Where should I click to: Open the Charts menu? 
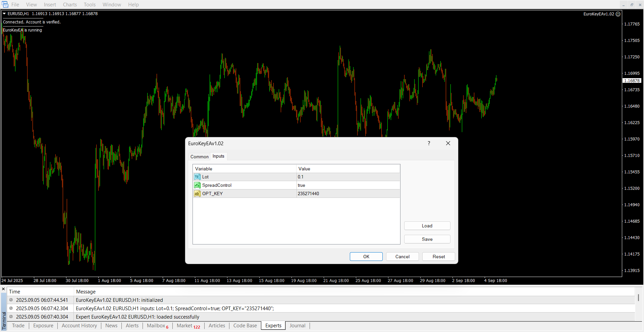point(70,5)
